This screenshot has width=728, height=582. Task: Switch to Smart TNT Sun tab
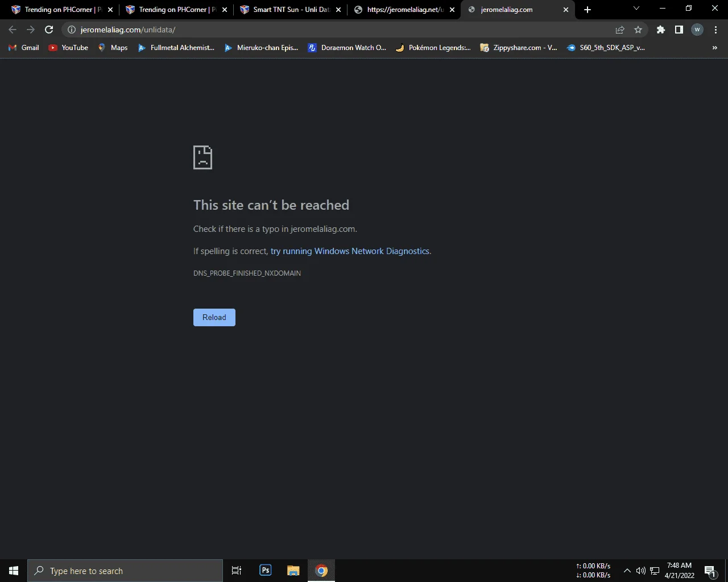291,10
